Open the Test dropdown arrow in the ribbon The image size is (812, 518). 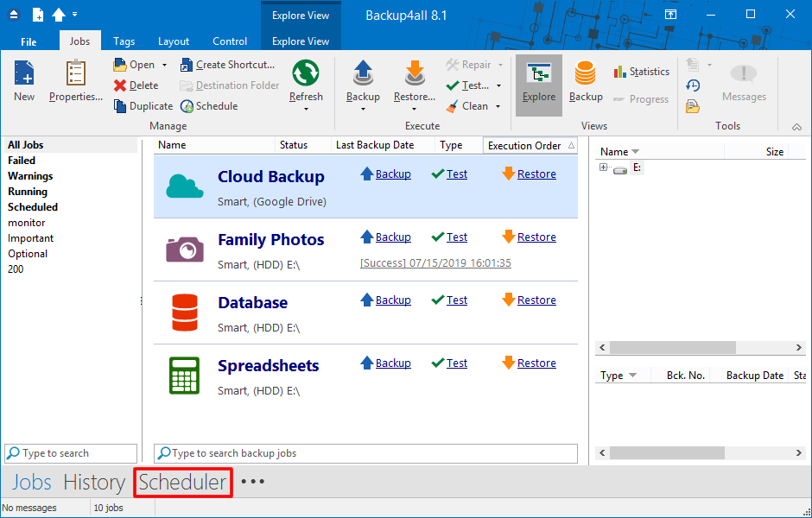click(x=498, y=85)
